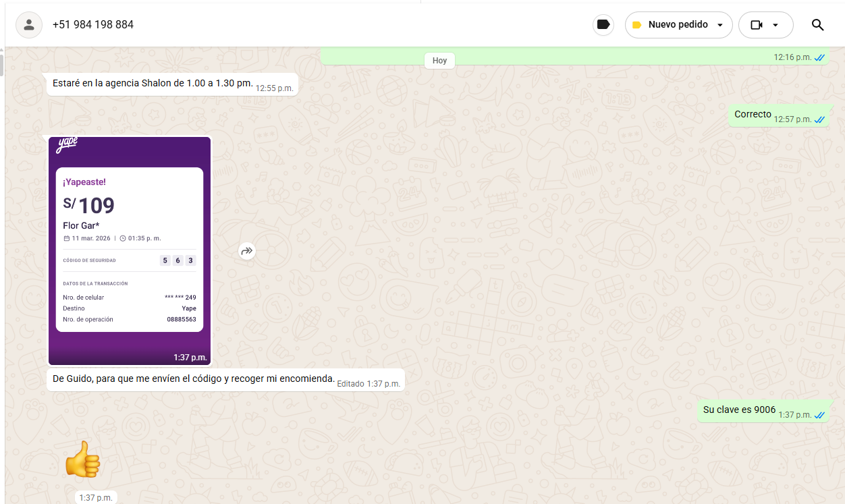Click the "Editado" label on Guido message

tap(350, 383)
